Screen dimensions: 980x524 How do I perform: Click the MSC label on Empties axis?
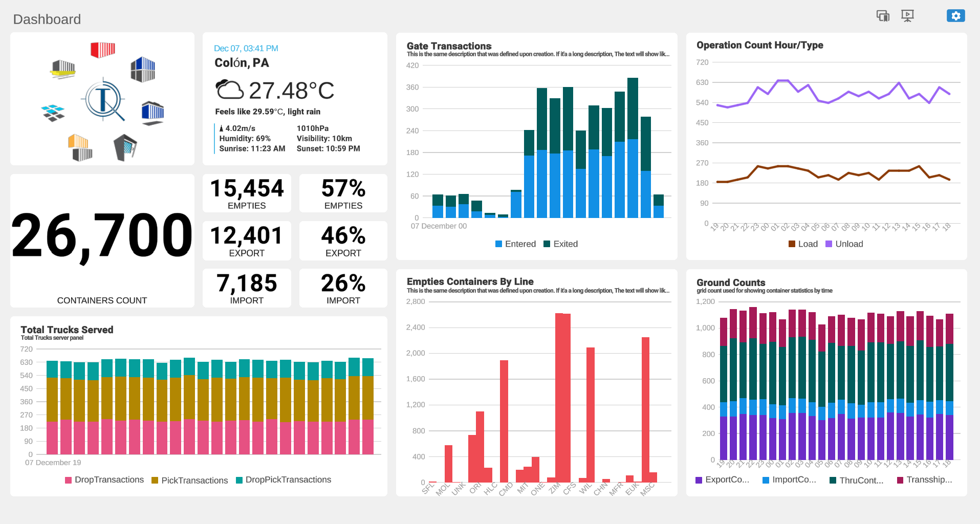pos(647,489)
